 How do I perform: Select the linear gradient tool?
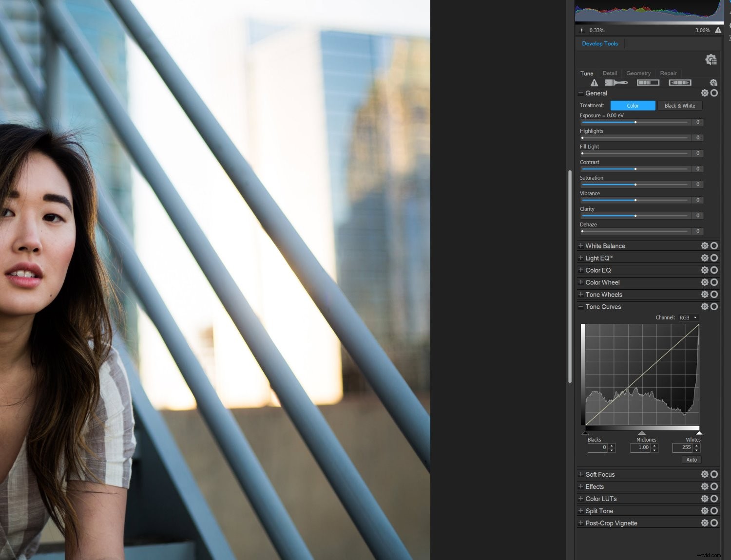click(648, 82)
